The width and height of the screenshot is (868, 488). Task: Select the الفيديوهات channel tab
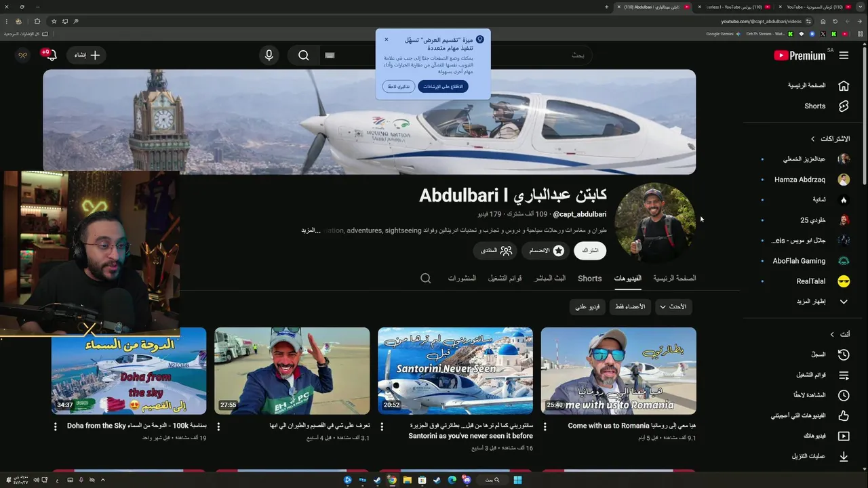(x=628, y=278)
